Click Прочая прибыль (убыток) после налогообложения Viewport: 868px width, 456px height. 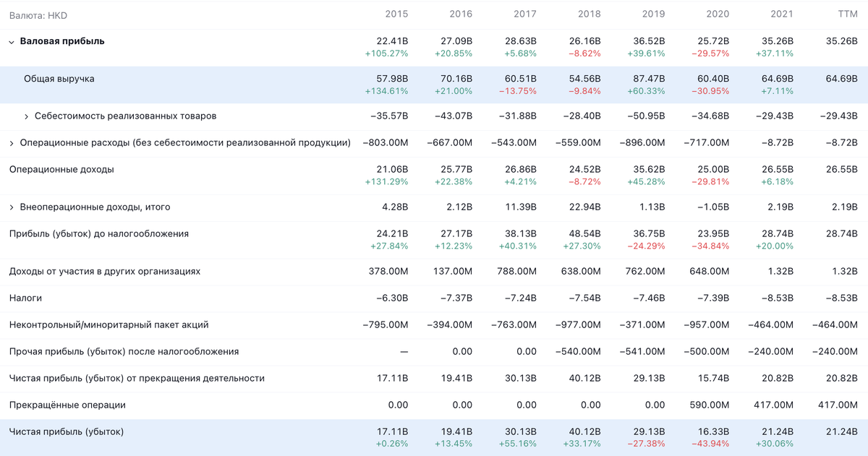(x=124, y=352)
